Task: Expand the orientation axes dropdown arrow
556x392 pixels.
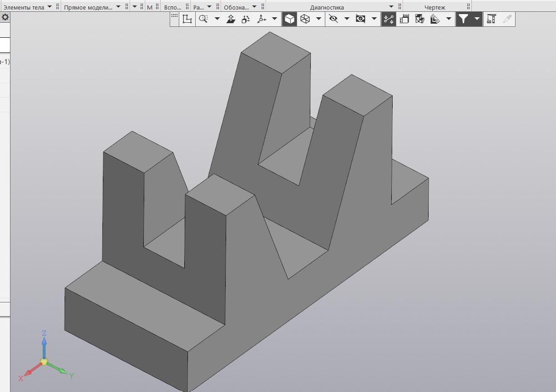Action: (275, 19)
